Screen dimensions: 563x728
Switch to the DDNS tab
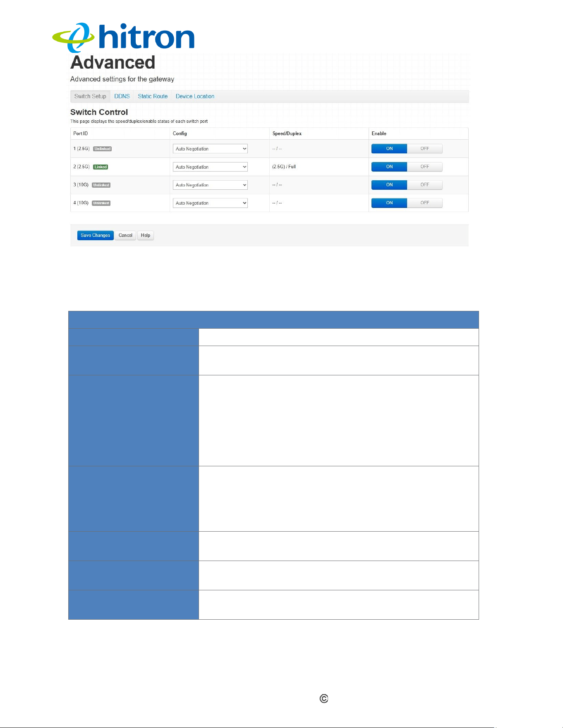122,96
